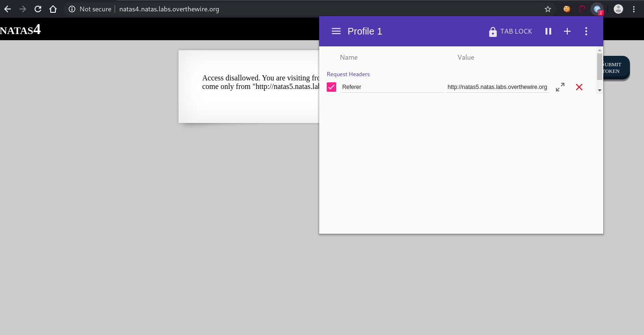The width and height of the screenshot is (644, 335).
Task: Bookmark this page with the star
Action: coord(548,9)
